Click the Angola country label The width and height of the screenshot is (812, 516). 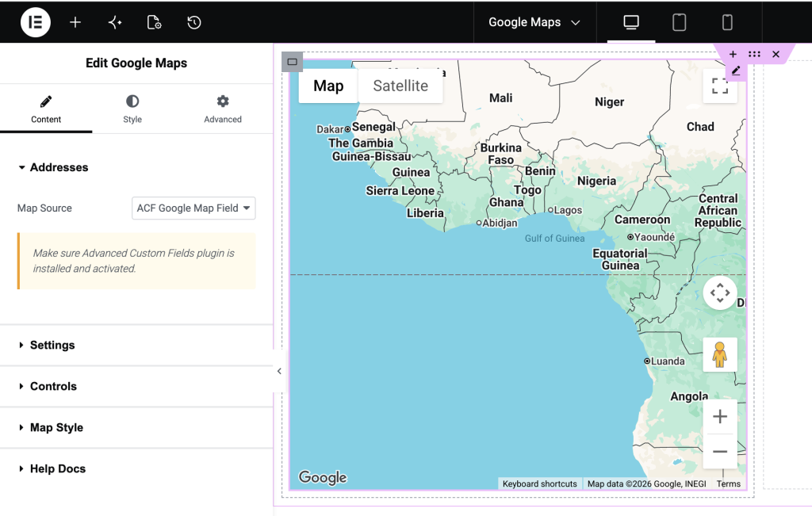(689, 396)
